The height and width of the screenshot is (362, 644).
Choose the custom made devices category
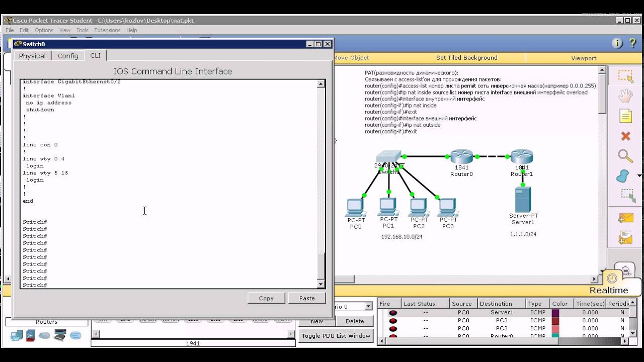(60, 335)
